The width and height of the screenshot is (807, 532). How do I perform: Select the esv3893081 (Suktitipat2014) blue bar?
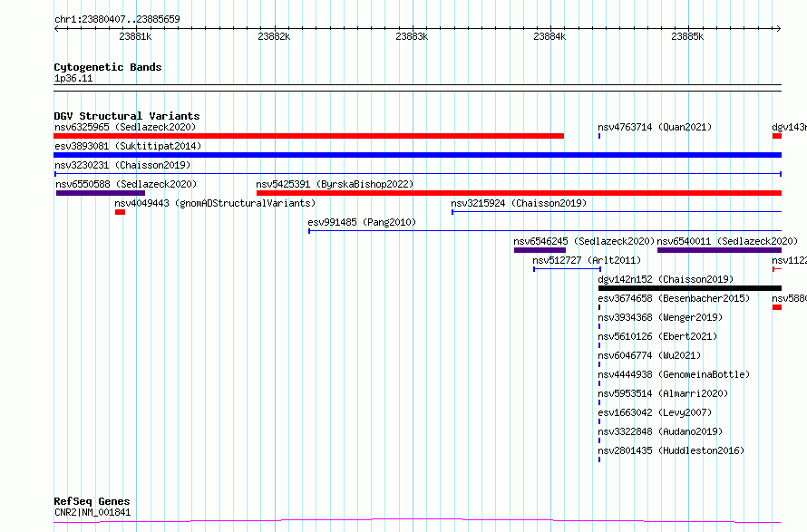click(417, 155)
